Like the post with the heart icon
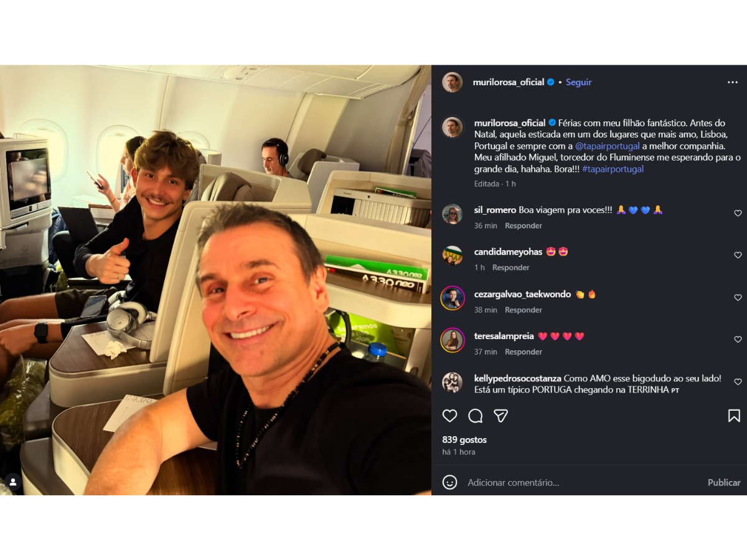Viewport: 747px width, 560px height. coord(449,416)
